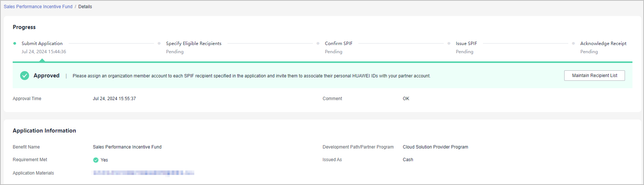This screenshot has height=185, width=644.
Task: Select the Submit Application progress step
Action: click(42, 44)
